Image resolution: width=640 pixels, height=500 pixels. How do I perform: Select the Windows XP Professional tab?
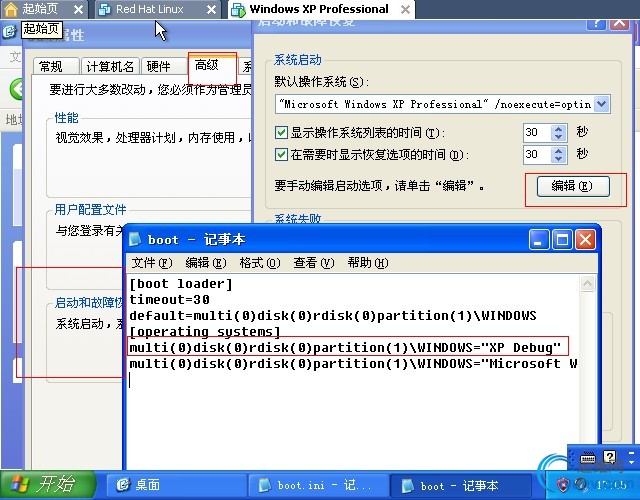[x=319, y=9]
